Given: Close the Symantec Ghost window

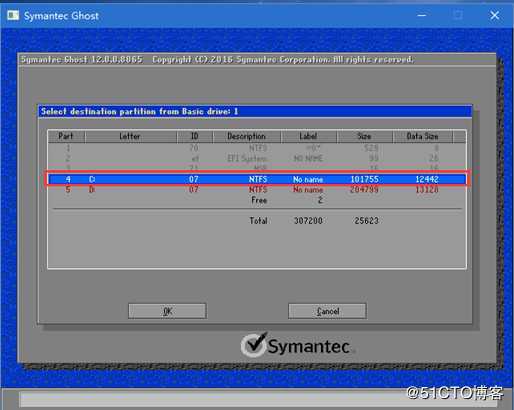Looking at the screenshot, I should [495, 15].
